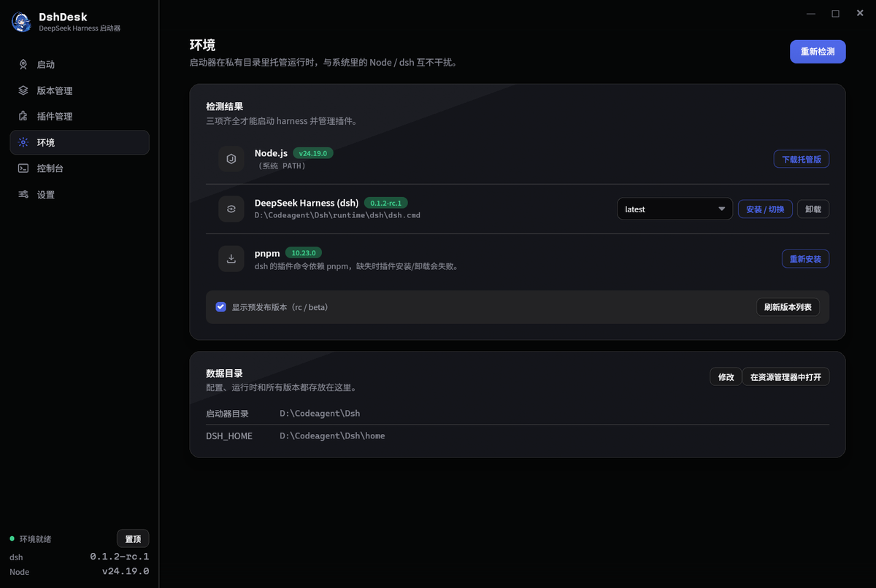Click the terminal icon beside 控制台

coord(23,169)
